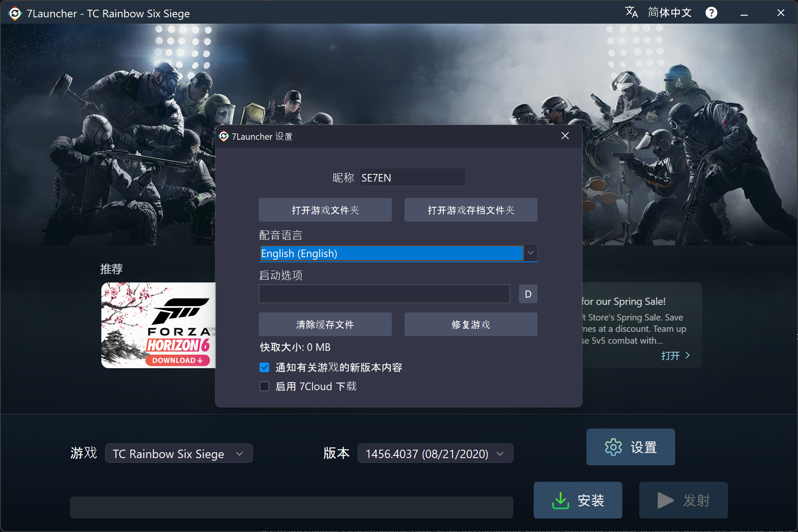Select 简体中文 language option
Image resolution: width=798 pixels, height=532 pixels.
point(670,13)
